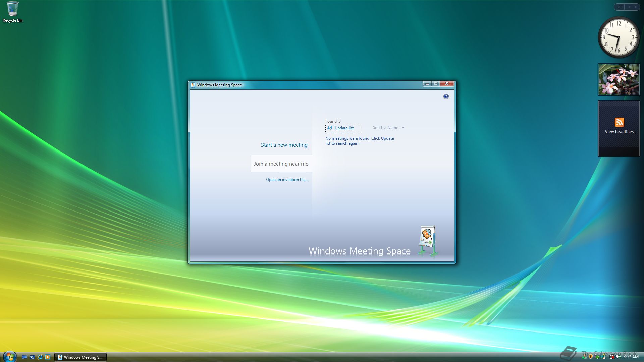Click the Help question mark icon
Screen dimensions: 644x362
pos(446,96)
